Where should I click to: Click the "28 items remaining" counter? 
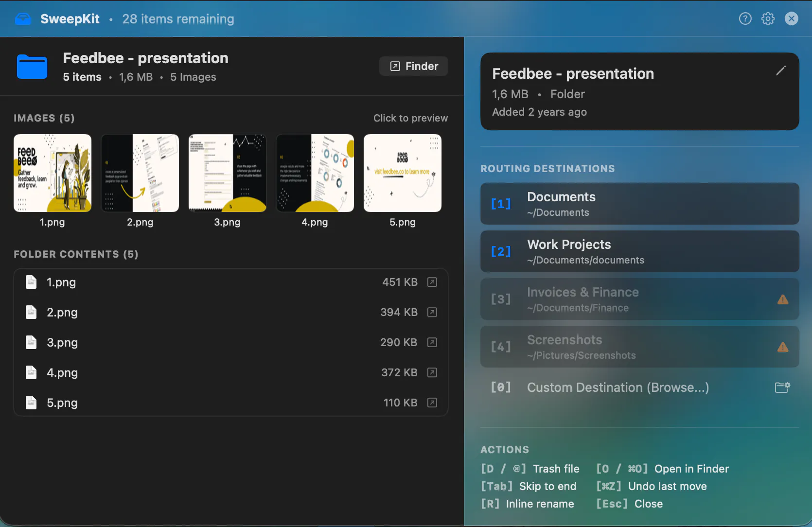(178, 19)
